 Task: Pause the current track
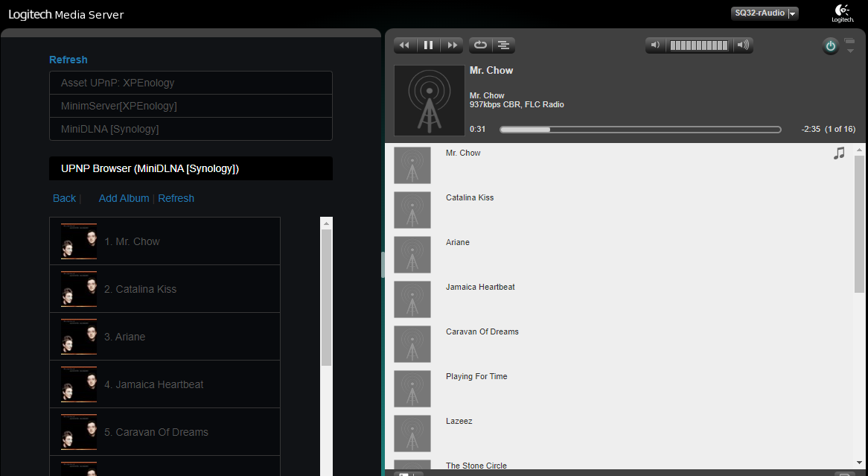click(x=429, y=45)
